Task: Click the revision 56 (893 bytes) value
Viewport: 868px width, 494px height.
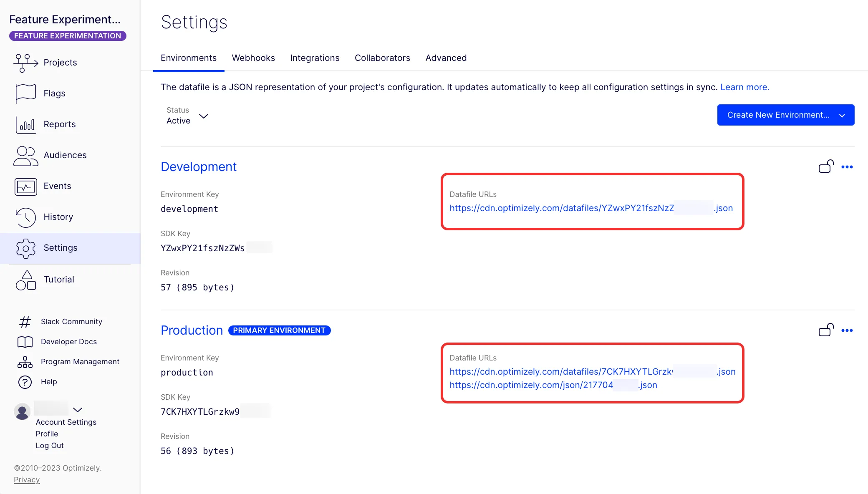Action: coord(197,451)
